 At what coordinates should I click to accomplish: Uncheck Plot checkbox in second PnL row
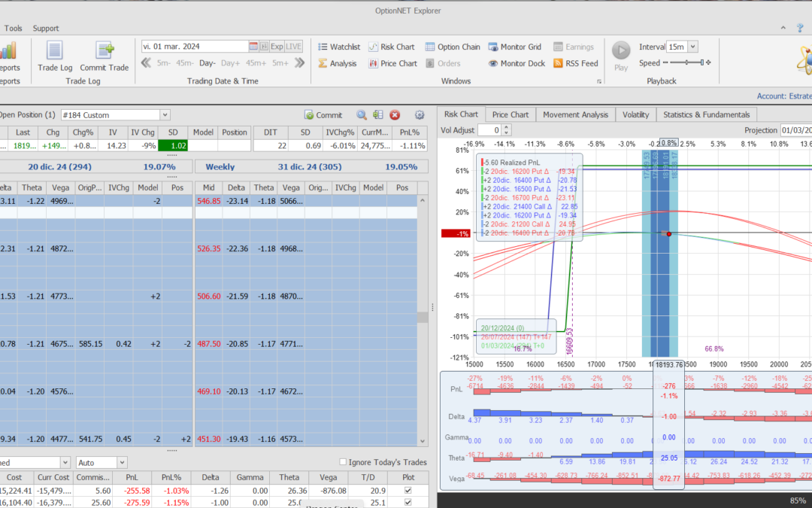pyautogui.click(x=408, y=503)
